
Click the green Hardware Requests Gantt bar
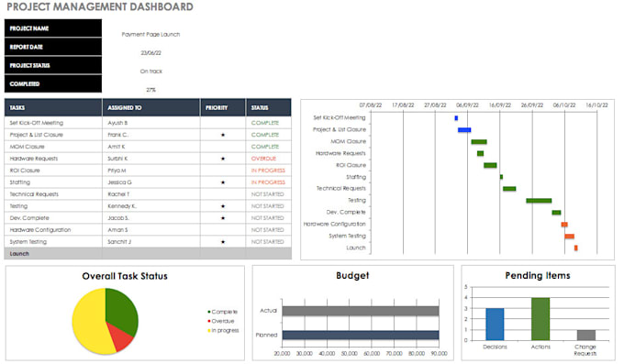coord(480,153)
